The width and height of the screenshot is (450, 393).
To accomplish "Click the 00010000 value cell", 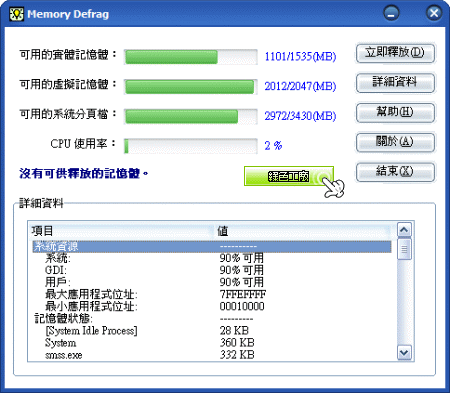I will click(x=242, y=306).
